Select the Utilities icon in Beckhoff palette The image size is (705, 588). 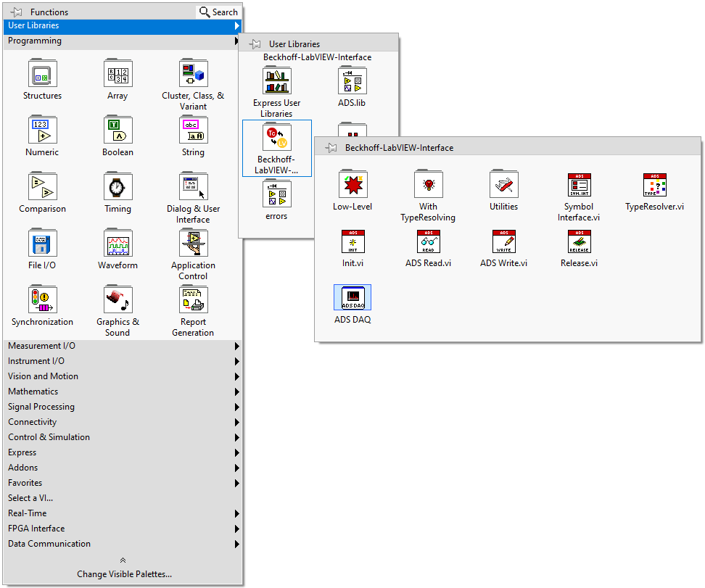point(503,185)
